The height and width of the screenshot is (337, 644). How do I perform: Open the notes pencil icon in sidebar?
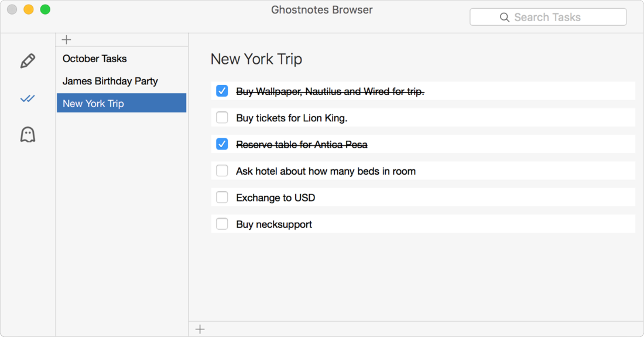pyautogui.click(x=28, y=61)
